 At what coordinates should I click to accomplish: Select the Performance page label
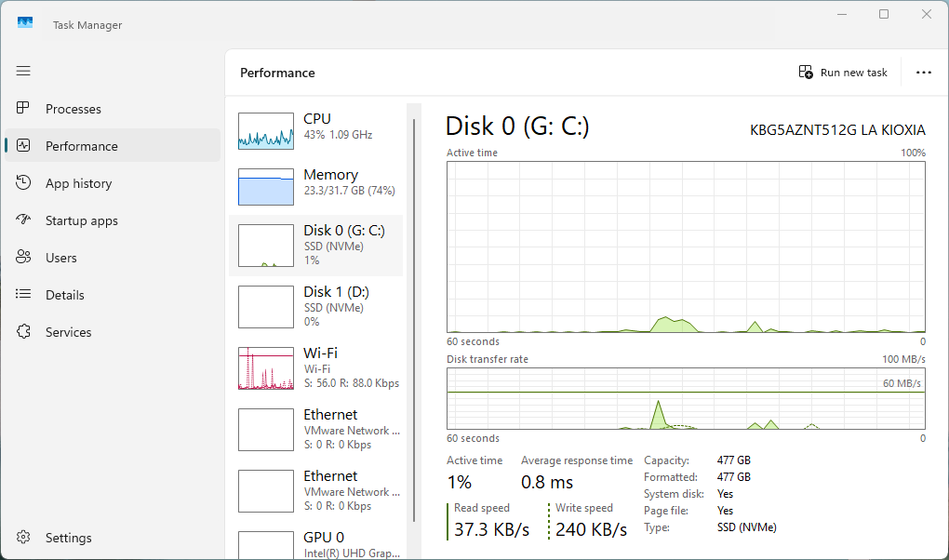82,146
